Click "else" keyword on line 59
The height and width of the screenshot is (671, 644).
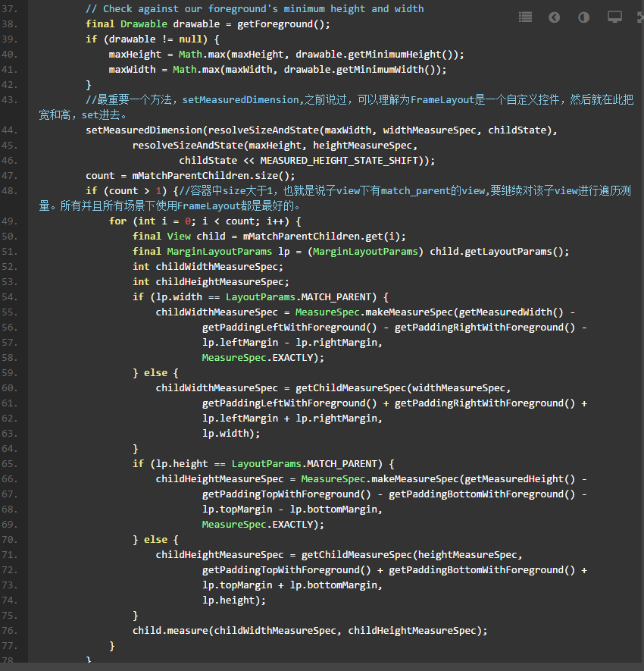155,373
